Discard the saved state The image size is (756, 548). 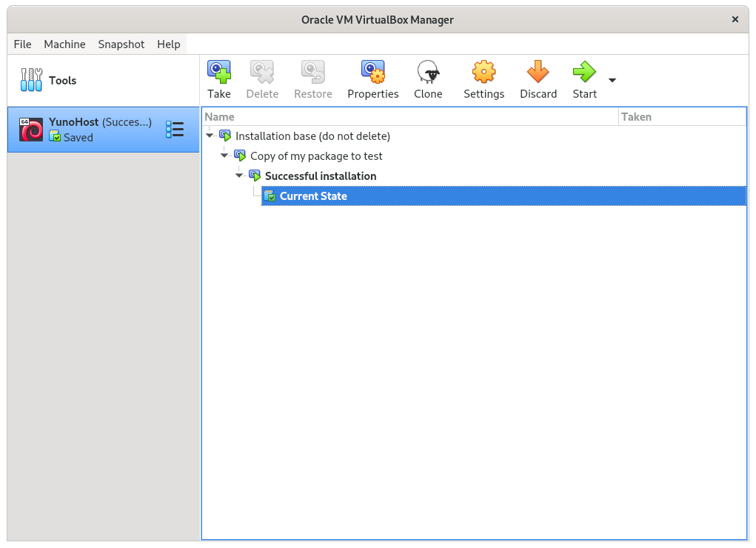tap(538, 73)
